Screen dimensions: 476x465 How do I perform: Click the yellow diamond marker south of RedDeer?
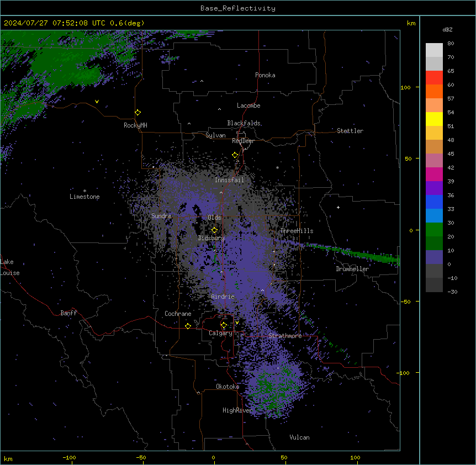click(235, 155)
